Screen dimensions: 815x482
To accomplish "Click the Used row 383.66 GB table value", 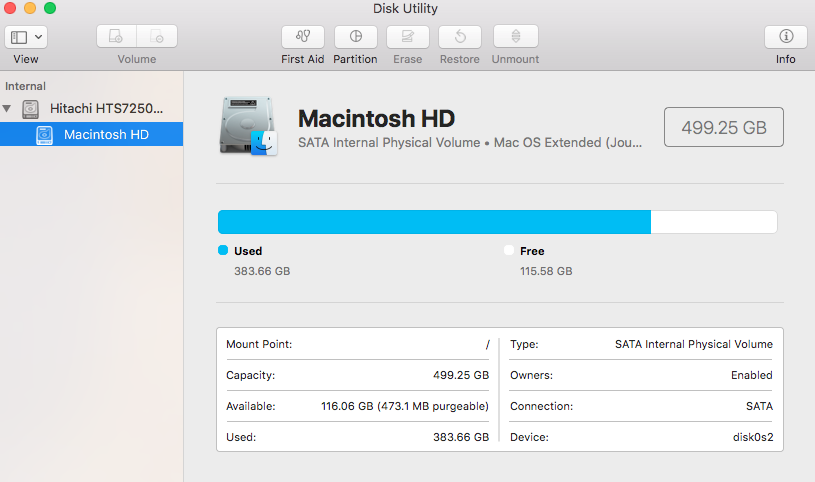I will [461, 437].
